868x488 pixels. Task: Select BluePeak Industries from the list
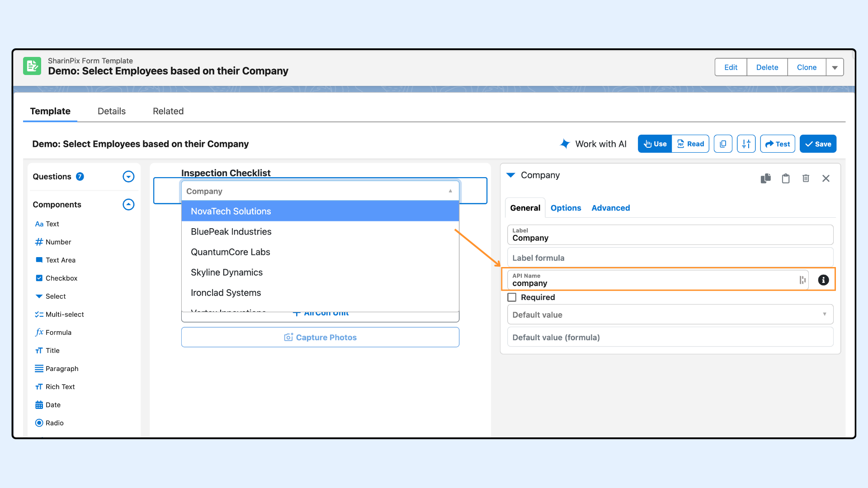(231, 232)
